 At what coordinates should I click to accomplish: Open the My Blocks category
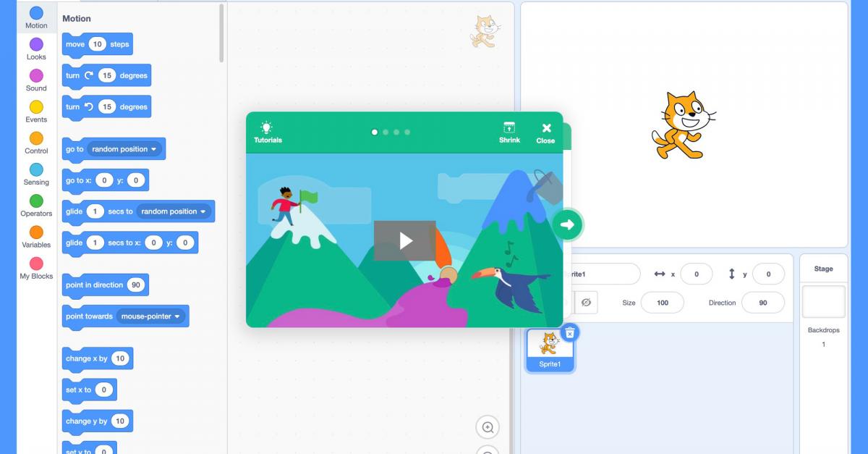click(36, 267)
